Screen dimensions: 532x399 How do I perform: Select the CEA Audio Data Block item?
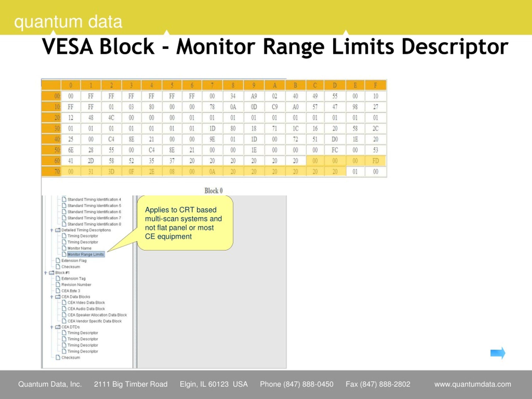click(x=86, y=309)
